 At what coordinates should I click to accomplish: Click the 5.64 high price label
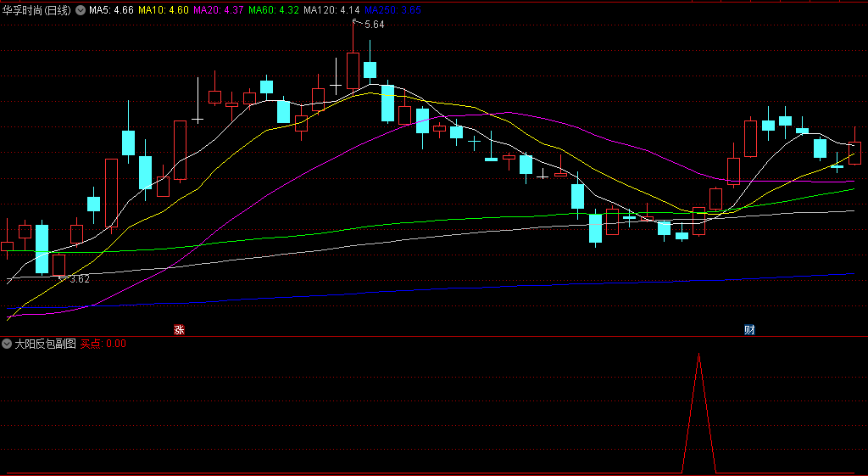[x=374, y=25]
